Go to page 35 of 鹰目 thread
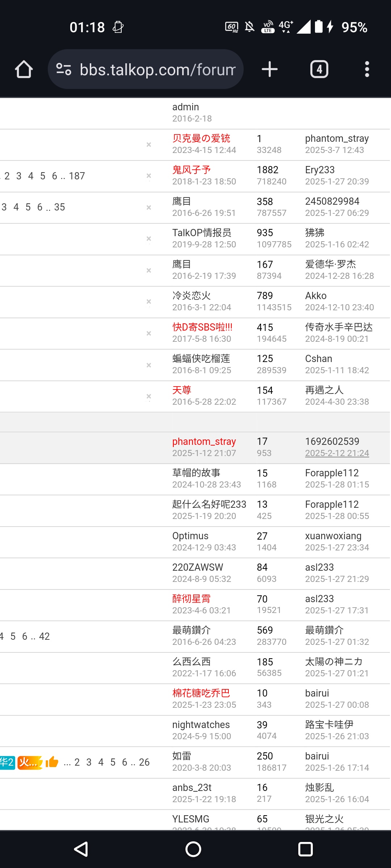391x868 pixels. tap(59, 207)
